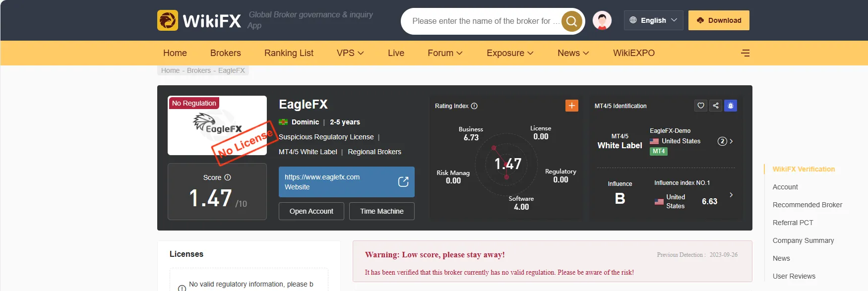The width and height of the screenshot is (868, 291).
Task: Click the Open Account button
Action: (311, 211)
